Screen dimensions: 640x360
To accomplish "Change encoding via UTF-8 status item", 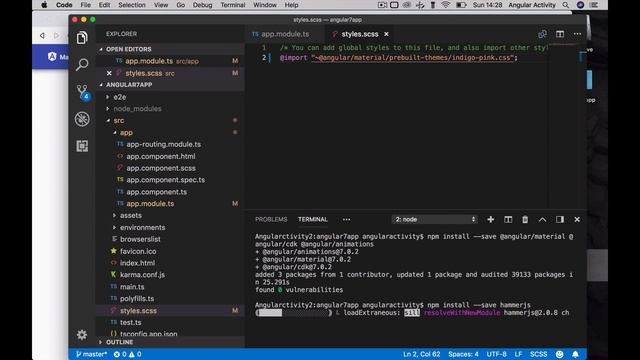I will pyautogui.click(x=496, y=354).
